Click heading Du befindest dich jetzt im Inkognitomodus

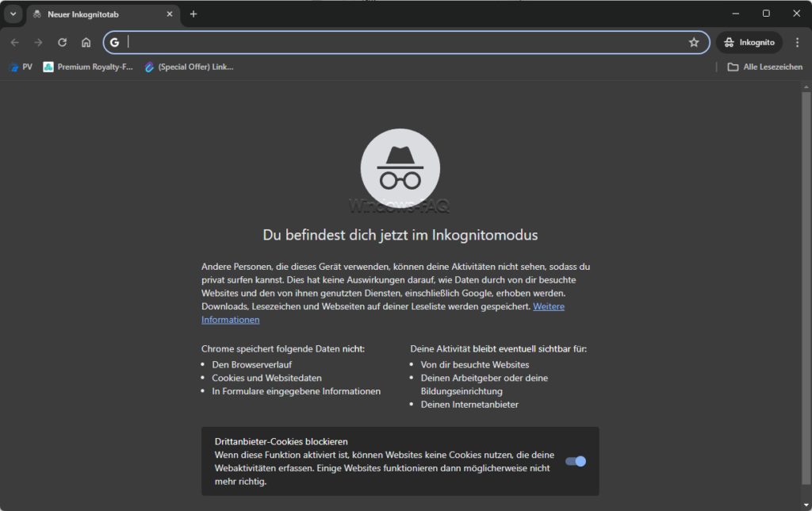click(x=400, y=235)
